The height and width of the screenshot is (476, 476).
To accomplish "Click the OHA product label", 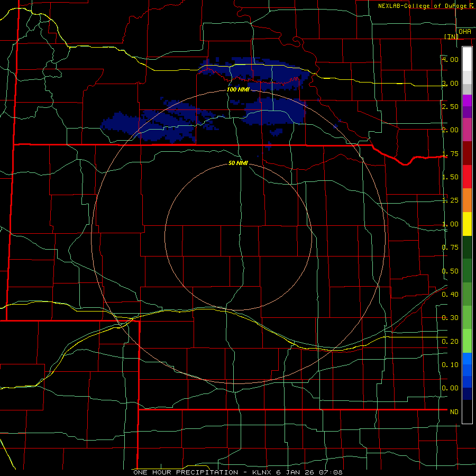I will [465, 32].
